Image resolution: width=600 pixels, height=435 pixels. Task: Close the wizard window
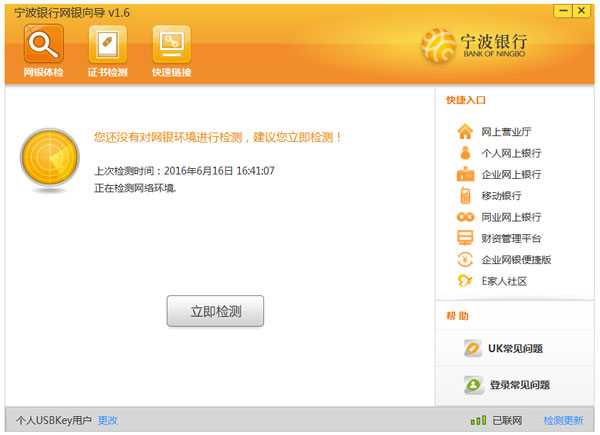click(x=581, y=11)
